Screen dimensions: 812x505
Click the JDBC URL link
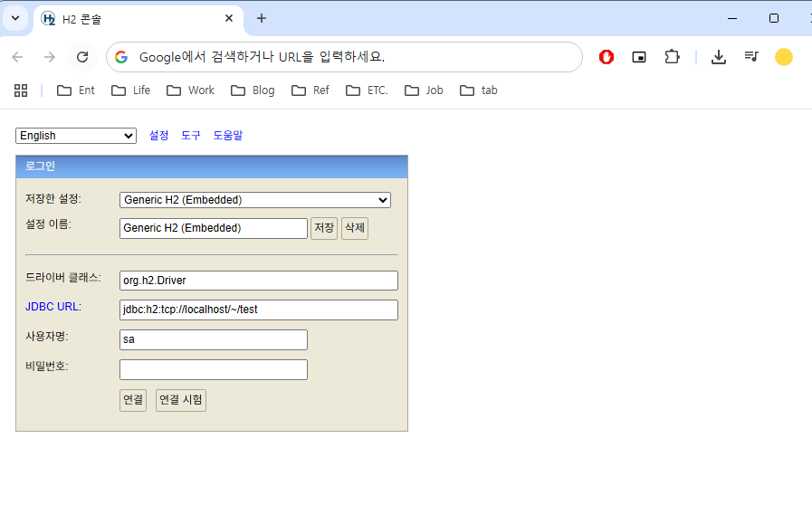pyautogui.click(x=53, y=307)
